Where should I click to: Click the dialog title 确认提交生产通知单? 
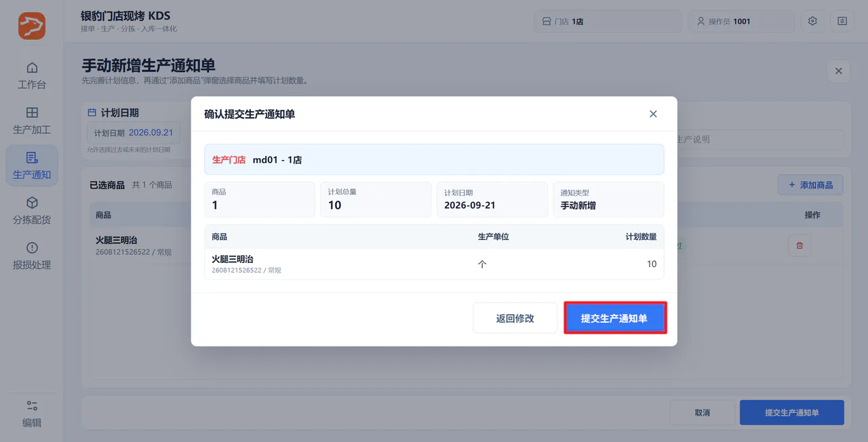tap(250, 114)
